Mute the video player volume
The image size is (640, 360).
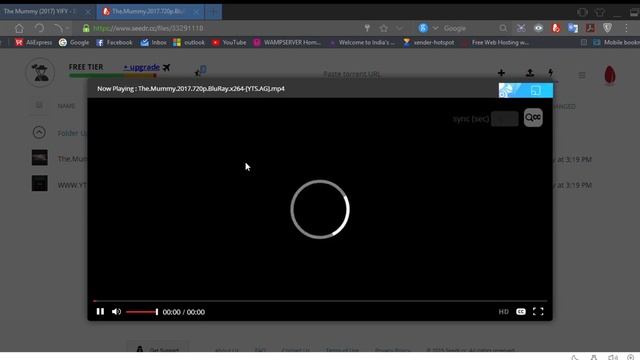pyautogui.click(x=116, y=311)
